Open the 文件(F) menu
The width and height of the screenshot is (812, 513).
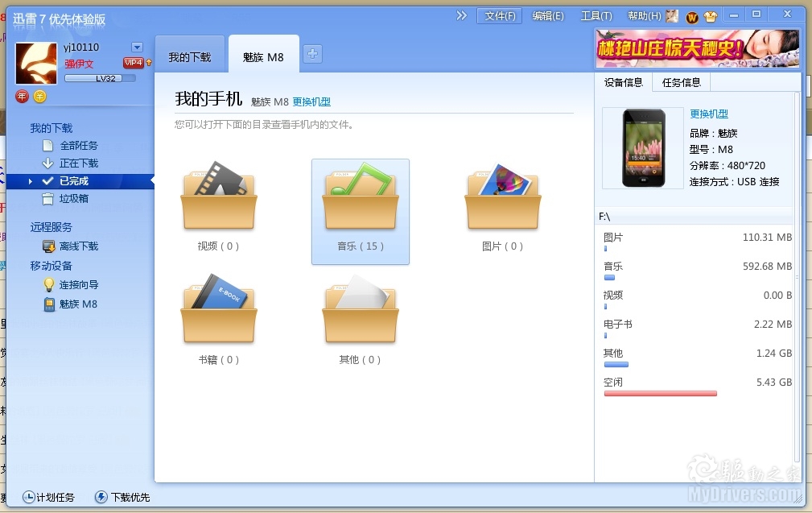click(x=500, y=16)
